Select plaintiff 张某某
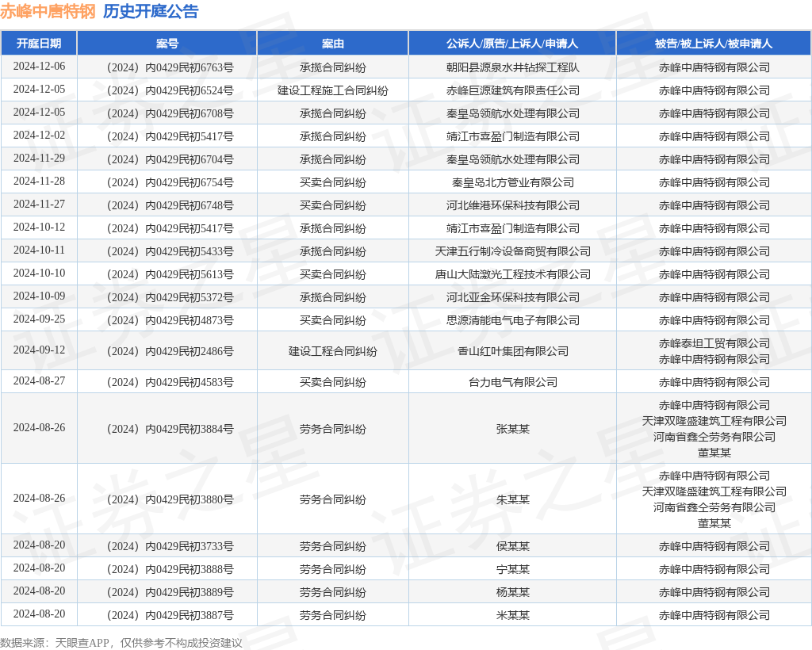 [x=513, y=429]
